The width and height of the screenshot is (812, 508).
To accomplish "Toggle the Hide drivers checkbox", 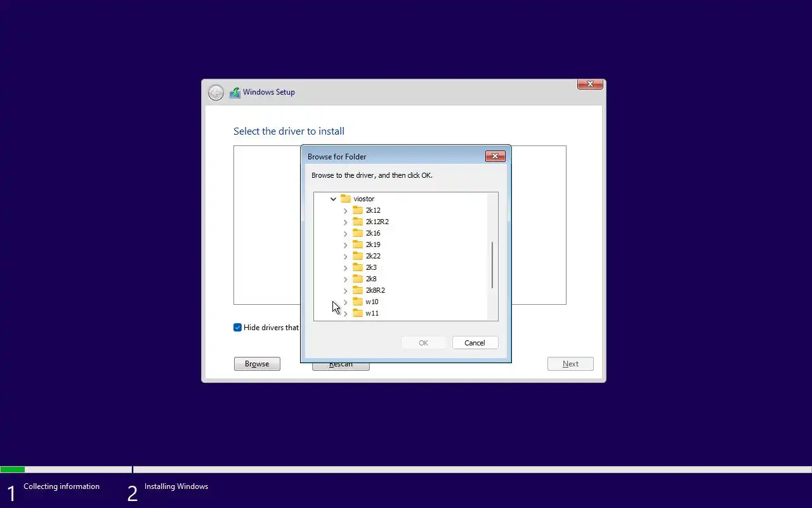I will point(237,328).
